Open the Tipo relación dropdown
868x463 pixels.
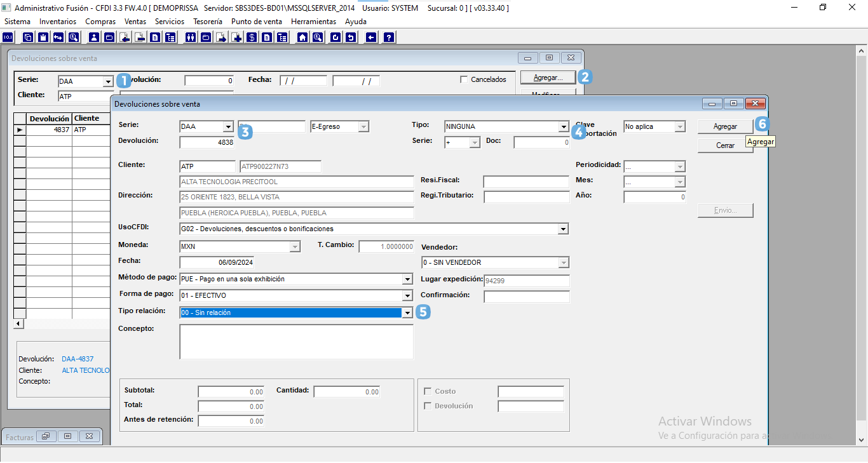407,312
